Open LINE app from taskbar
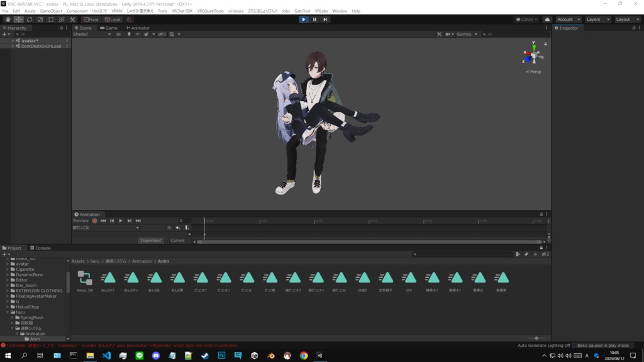The height and width of the screenshot is (362, 644). pos(139,356)
